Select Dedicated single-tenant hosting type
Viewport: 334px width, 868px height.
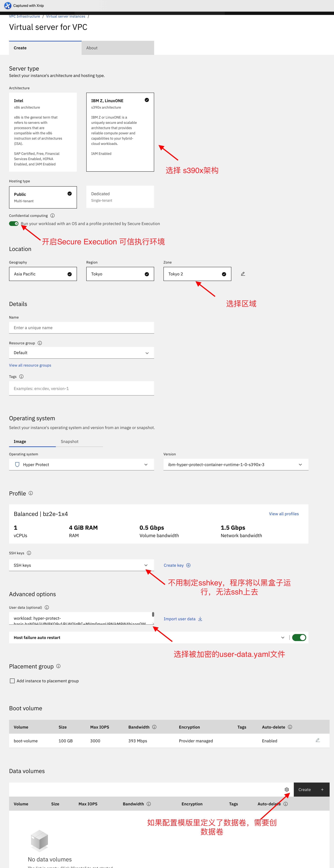[x=120, y=197]
